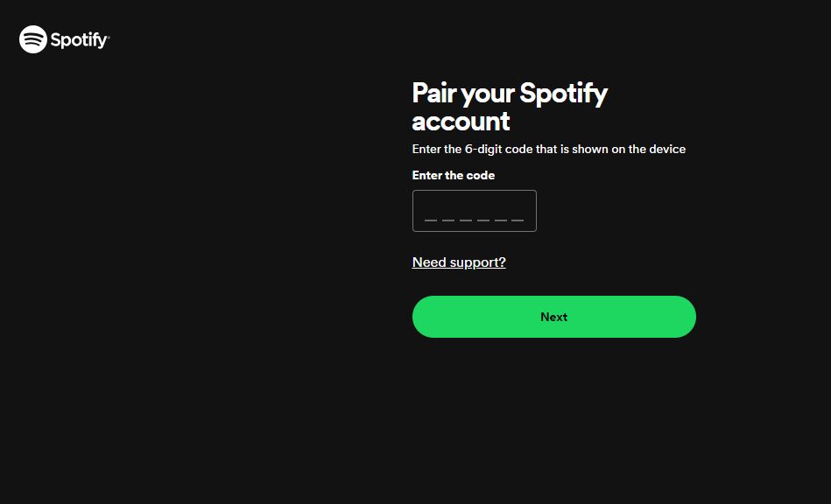Click the Spotify circular logo icon
This screenshot has width=831, height=504.
click(x=33, y=39)
